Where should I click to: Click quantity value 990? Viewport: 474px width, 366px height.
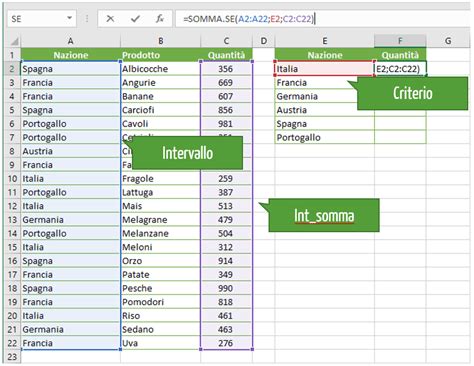point(226,288)
